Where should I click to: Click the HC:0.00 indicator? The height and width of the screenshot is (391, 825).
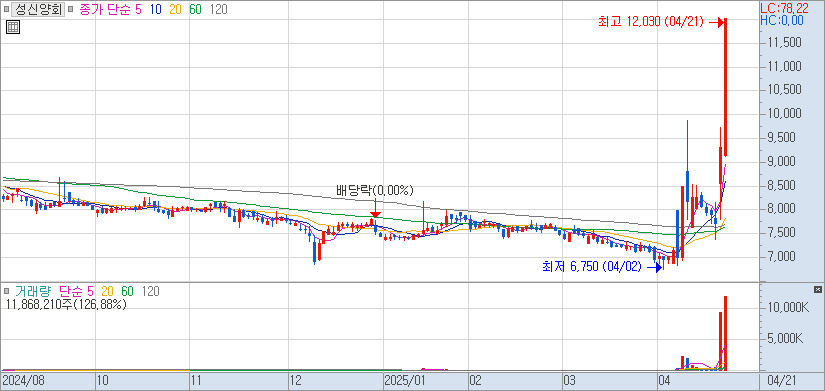(x=782, y=20)
